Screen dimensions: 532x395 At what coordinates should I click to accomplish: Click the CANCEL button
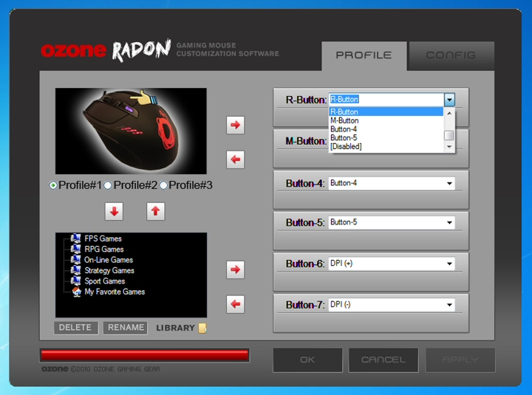(x=383, y=360)
